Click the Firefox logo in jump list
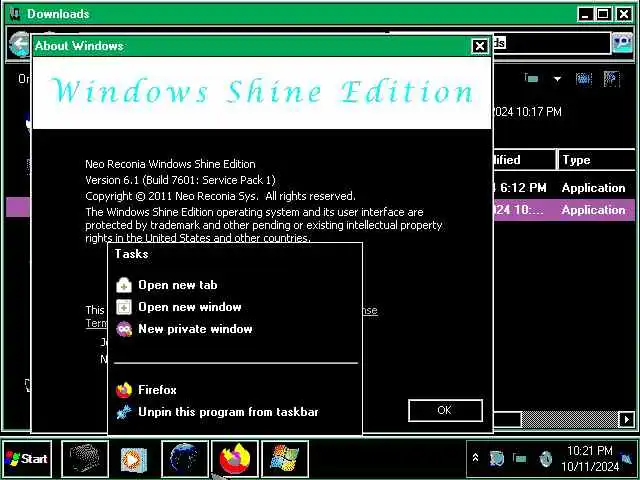Image resolution: width=640 pixels, height=480 pixels. 124,390
